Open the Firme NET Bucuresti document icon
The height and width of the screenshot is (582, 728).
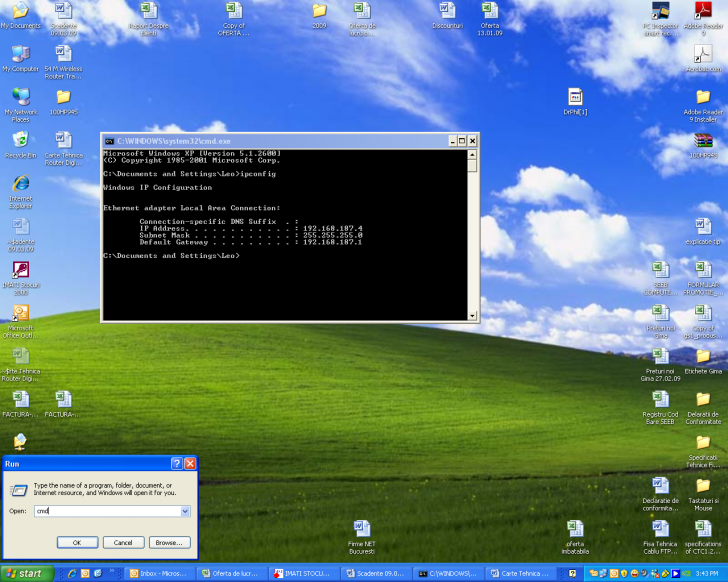[361, 528]
